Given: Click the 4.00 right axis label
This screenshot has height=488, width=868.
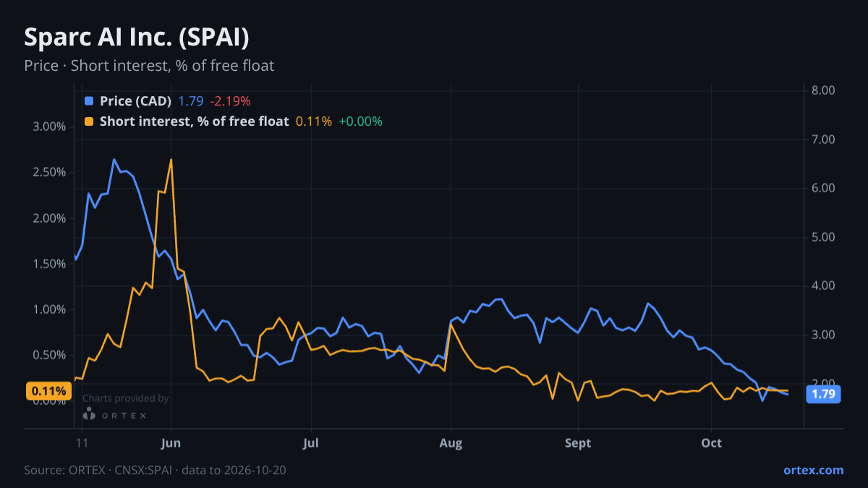Looking at the screenshot, I should [x=824, y=286].
